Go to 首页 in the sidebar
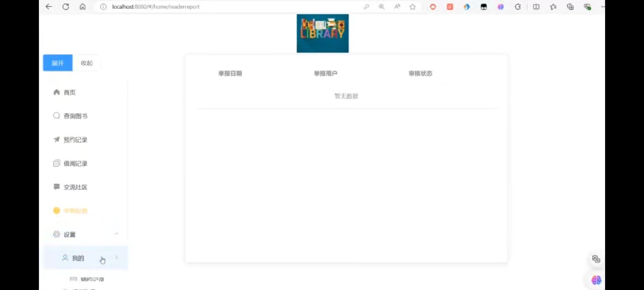This screenshot has height=290, width=644. click(x=69, y=92)
